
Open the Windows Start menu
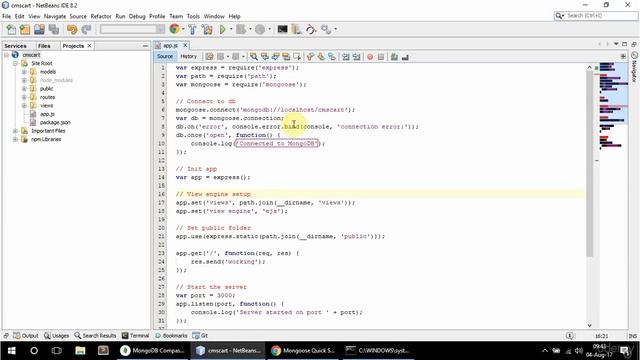tap(11, 350)
